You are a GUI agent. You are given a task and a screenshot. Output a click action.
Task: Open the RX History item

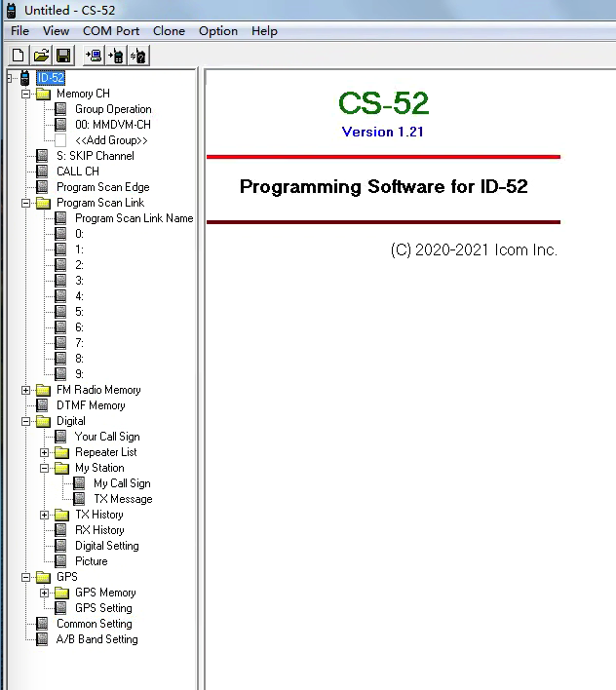(x=99, y=530)
